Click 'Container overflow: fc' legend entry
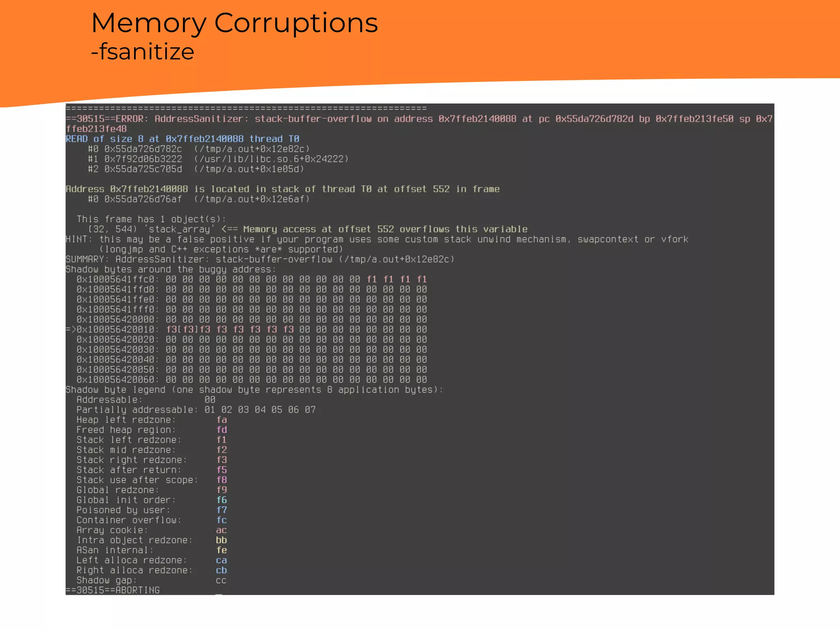 click(152, 520)
